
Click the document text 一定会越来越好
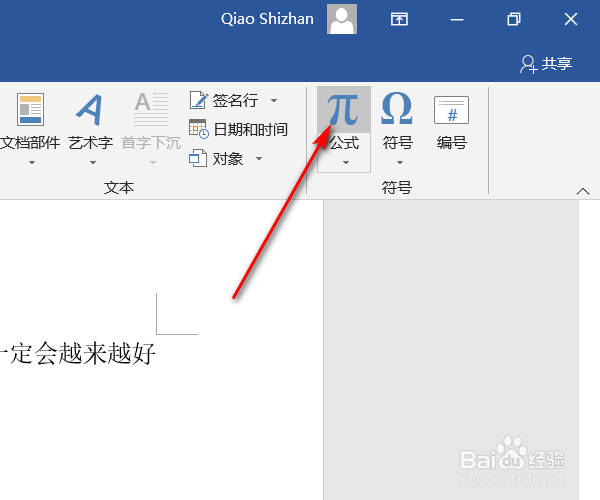(x=78, y=353)
